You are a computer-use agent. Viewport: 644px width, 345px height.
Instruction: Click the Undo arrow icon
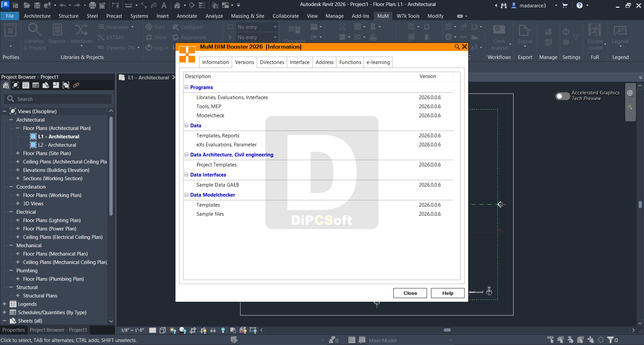(62, 5)
